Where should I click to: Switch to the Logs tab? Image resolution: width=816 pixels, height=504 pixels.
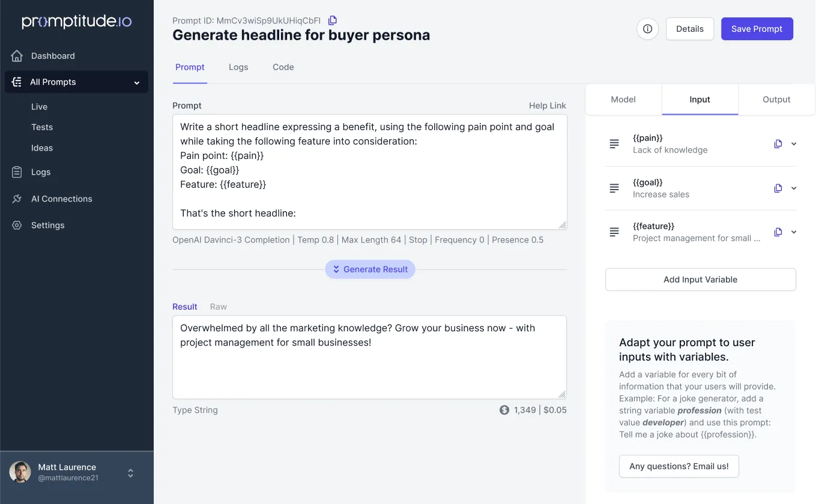pos(238,67)
